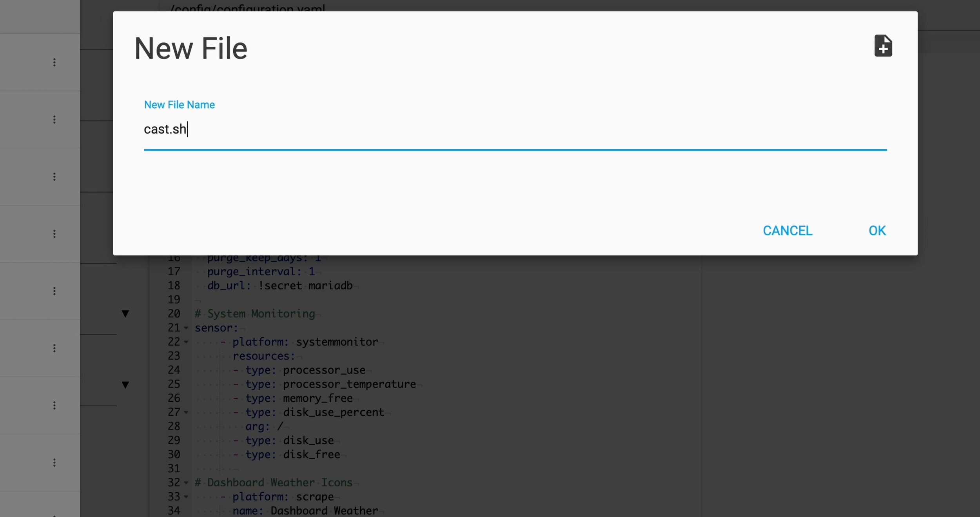
Task: Click line number 18 in gutter
Action: pyautogui.click(x=174, y=286)
